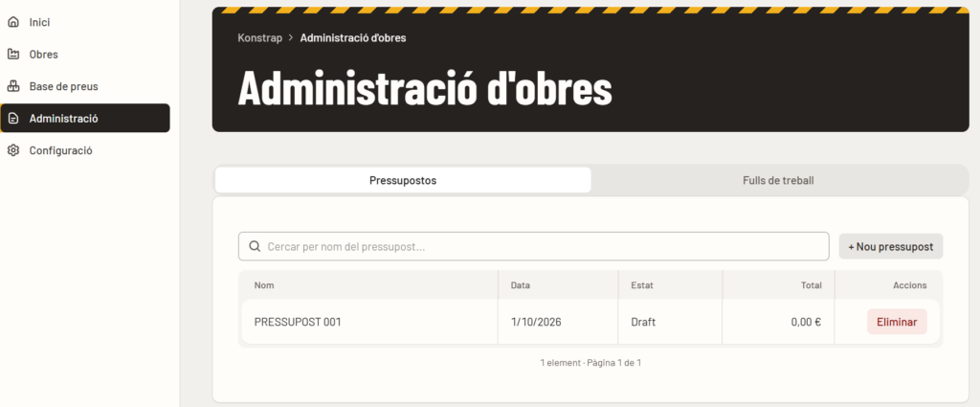
Task: Switch to Fulls de treball tab
Action: coord(778,180)
